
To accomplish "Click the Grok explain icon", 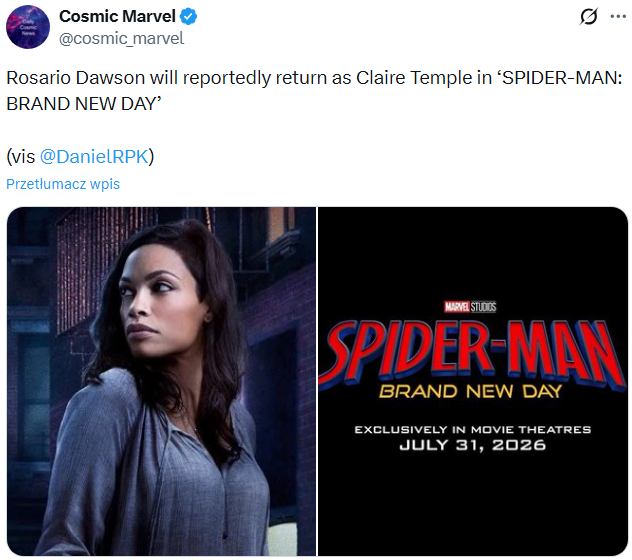I will coord(589,18).
